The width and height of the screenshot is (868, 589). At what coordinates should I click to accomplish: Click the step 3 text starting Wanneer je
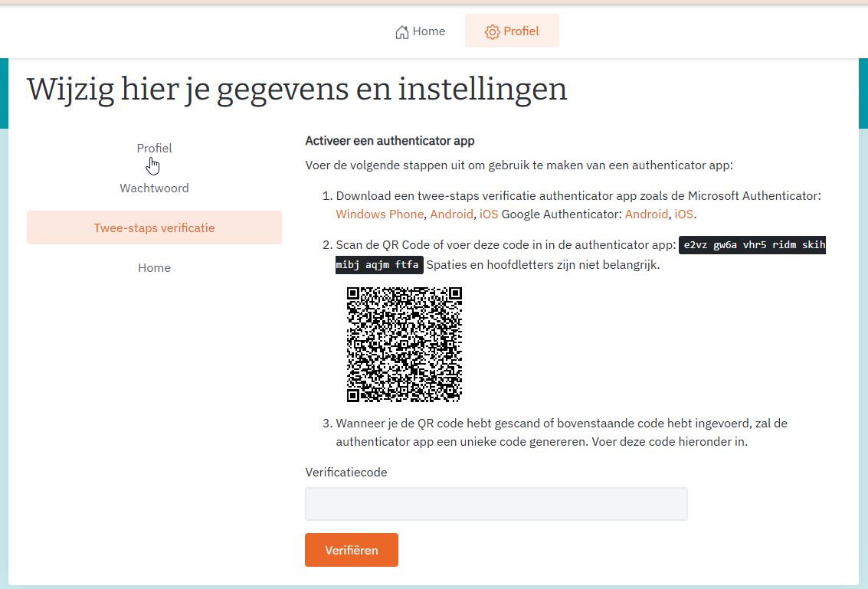click(562, 432)
